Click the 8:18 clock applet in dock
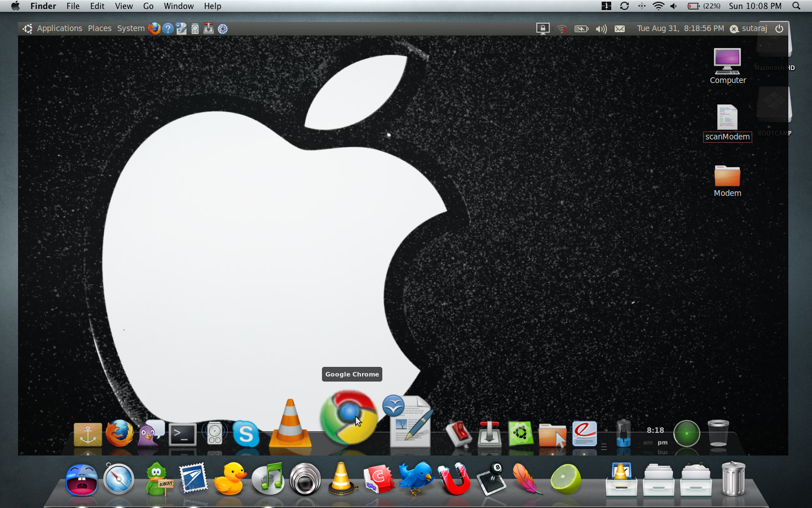 point(655,435)
